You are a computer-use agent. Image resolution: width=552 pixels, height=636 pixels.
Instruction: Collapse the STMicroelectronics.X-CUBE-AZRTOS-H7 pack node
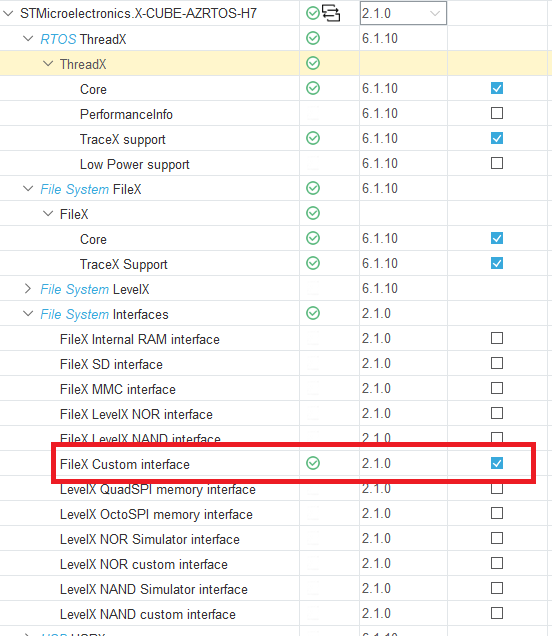8,13
